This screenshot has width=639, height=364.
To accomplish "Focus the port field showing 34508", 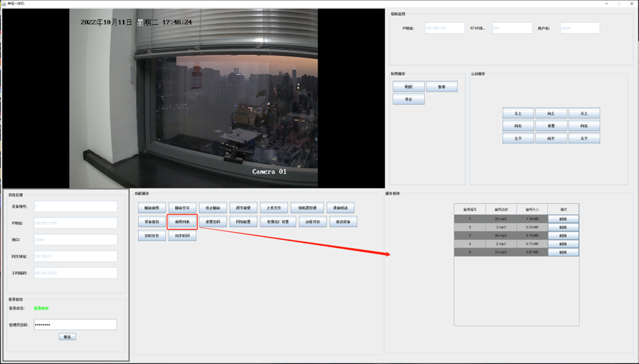I will (76, 240).
